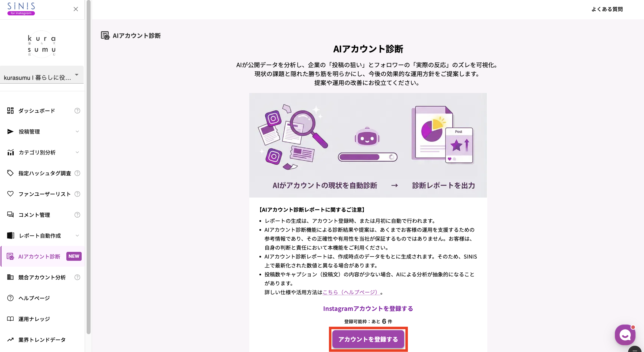This screenshot has width=644, height=352.
Task: Click the 投稿管理 play-arrow icon
Action: tap(10, 131)
